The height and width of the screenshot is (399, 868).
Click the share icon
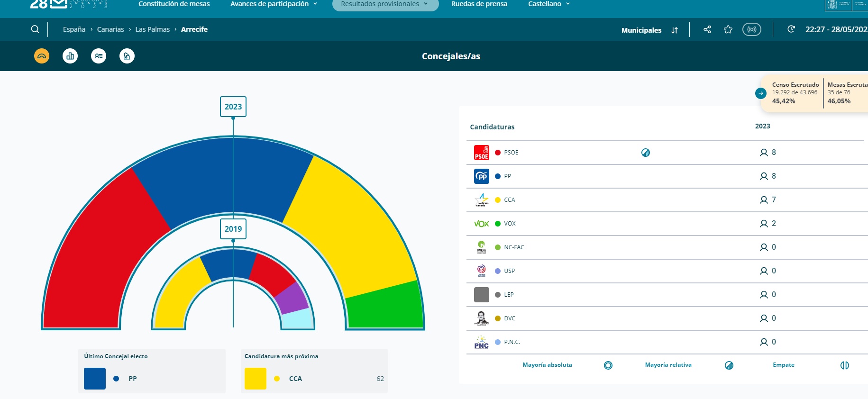(x=707, y=29)
